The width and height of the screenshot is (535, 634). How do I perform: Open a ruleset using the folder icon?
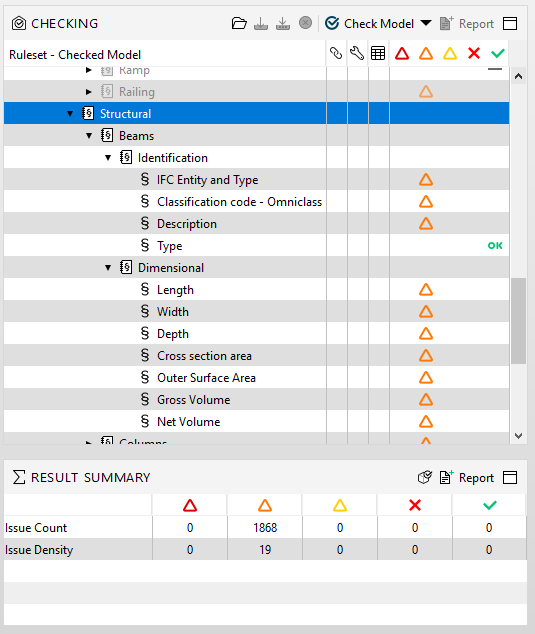pyautogui.click(x=239, y=23)
